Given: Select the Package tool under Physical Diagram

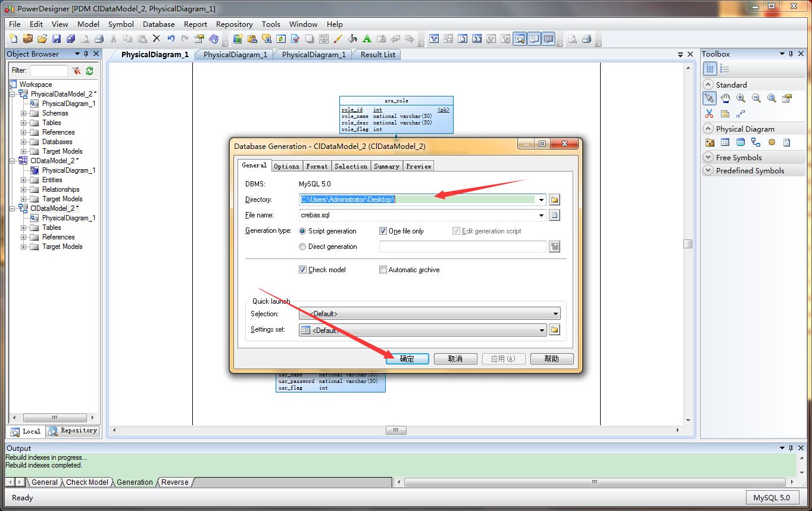Looking at the screenshot, I should tap(710, 142).
